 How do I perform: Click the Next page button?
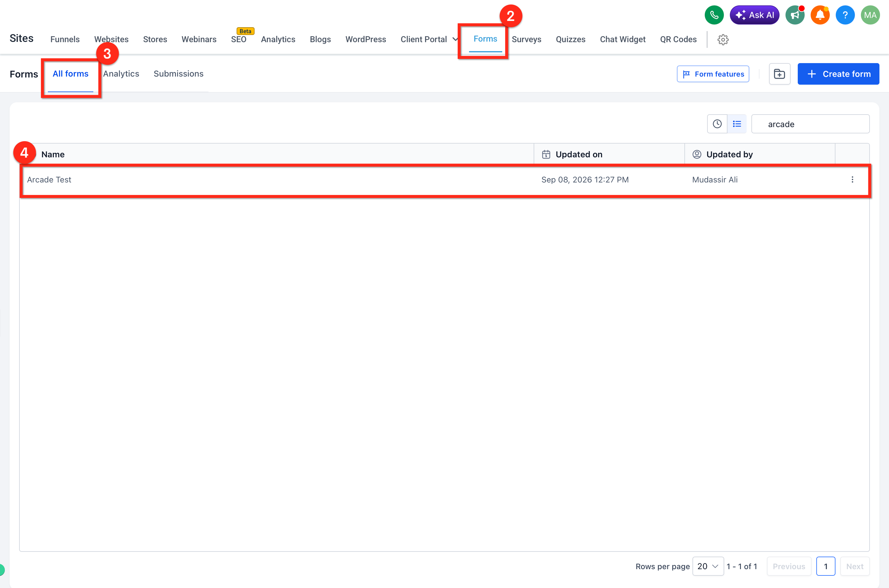[855, 566]
